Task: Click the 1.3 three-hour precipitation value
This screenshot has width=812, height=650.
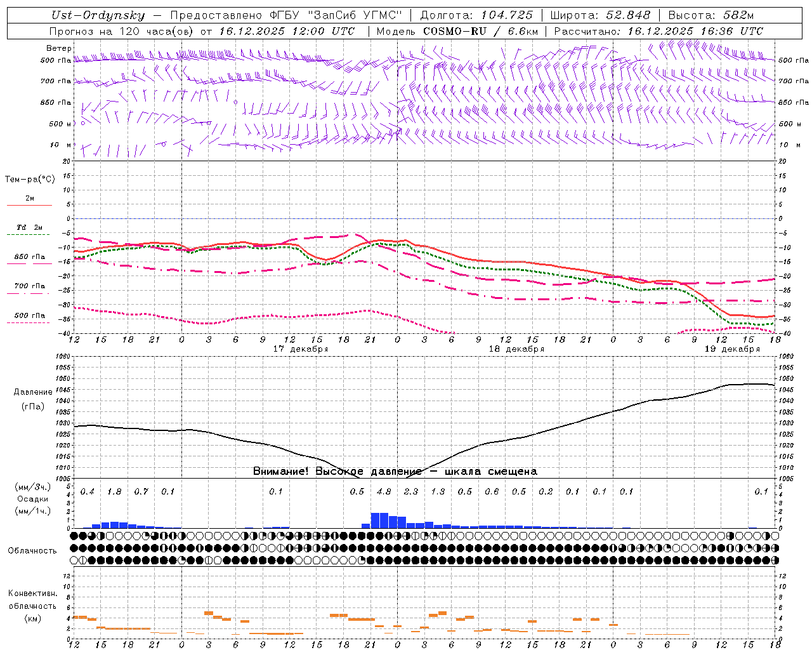Action: point(438,491)
